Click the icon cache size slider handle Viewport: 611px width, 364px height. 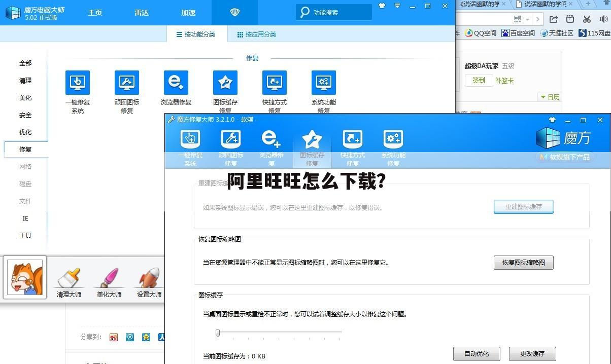coord(218,333)
